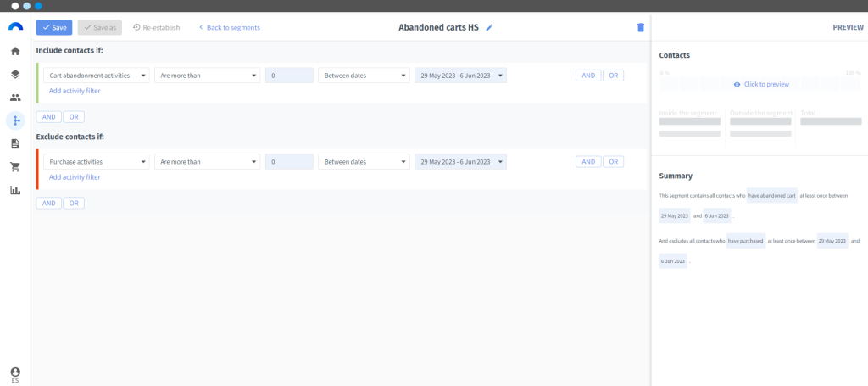The image size is (868, 386).
Task: Open the contacts people icon
Action: coord(15,98)
